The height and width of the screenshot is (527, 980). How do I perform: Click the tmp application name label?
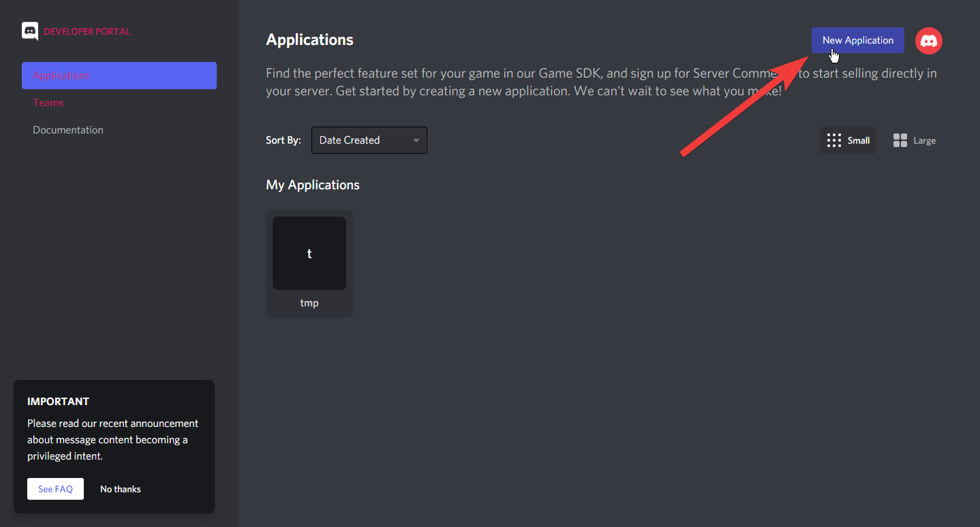coord(309,303)
